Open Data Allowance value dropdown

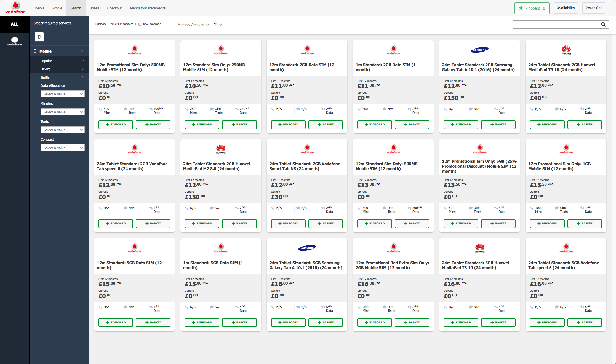click(62, 94)
